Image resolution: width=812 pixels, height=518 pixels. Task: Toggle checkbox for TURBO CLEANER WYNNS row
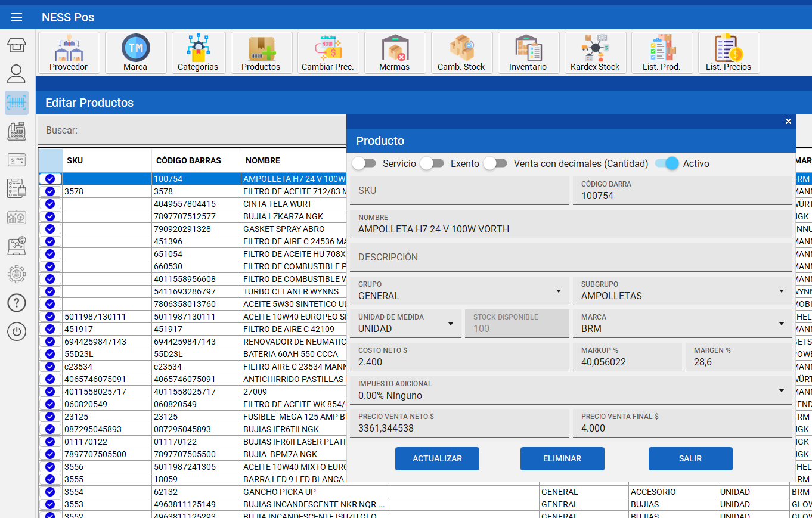50,291
